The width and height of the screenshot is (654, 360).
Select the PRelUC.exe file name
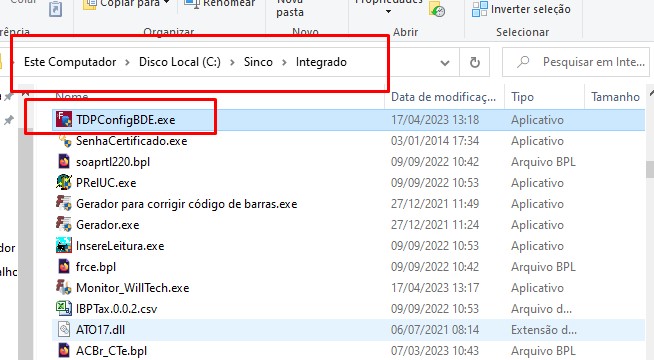tap(106, 183)
